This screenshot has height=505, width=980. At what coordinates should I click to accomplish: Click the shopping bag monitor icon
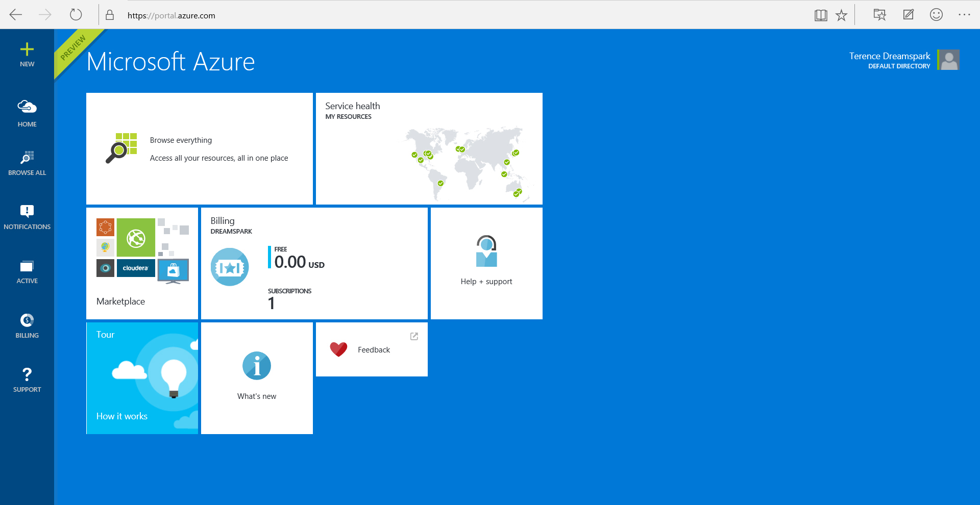[x=173, y=271]
